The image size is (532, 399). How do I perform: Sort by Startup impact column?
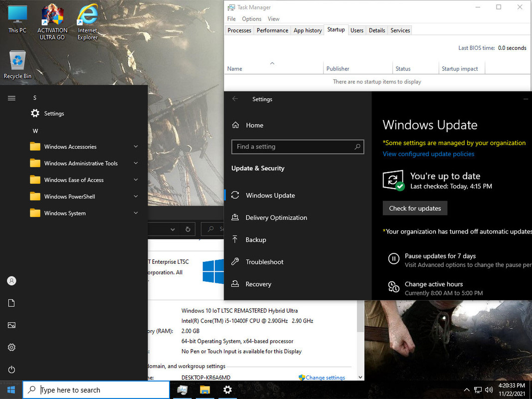462,67
